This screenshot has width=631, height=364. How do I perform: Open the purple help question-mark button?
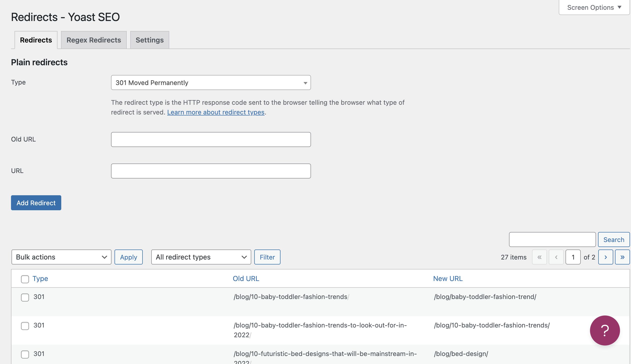coord(605,330)
